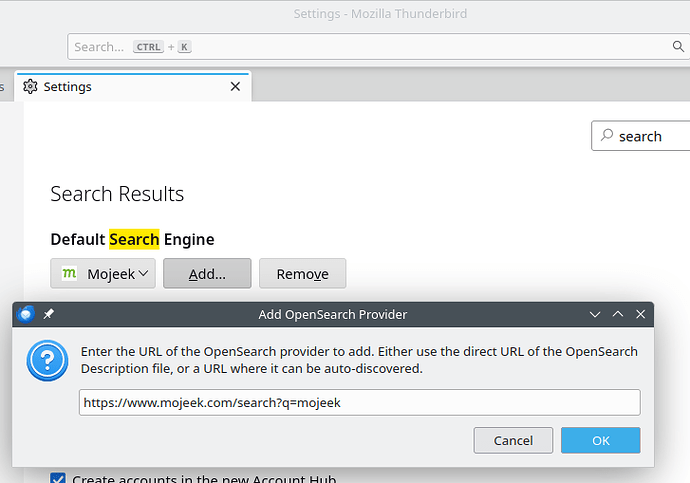Click the 'Add OpenSearch Provider' dialog title

click(x=333, y=315)
